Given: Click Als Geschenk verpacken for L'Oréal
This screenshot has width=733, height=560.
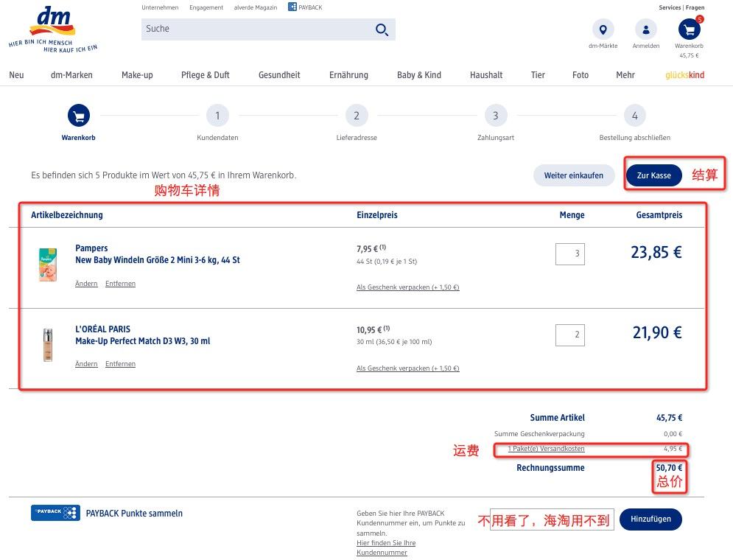Looking at the screenshot, I should (407, 368).
